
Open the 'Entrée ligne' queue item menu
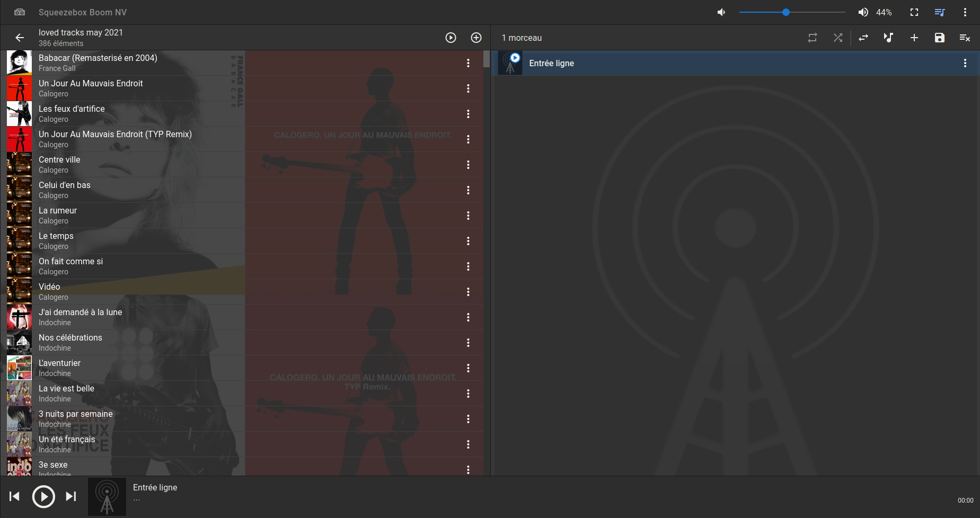coord(965,62)
